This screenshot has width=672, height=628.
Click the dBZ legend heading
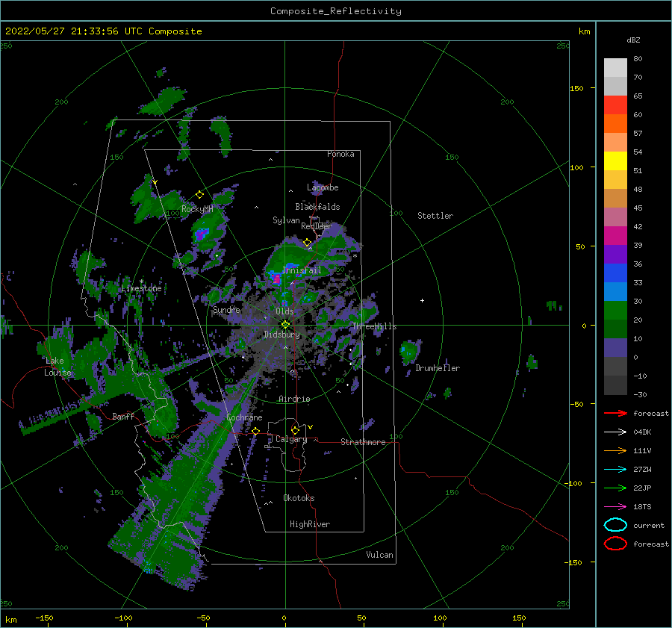(x=633, y=40)
